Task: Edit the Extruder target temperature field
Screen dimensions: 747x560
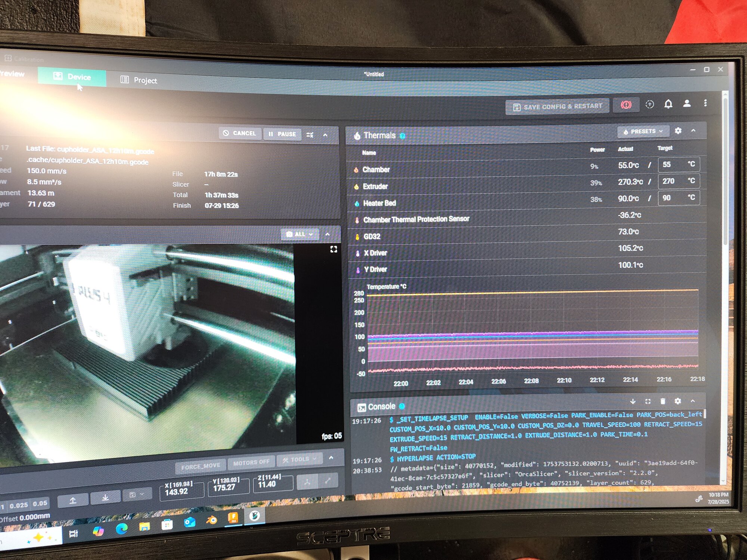Action: coord(679,181)
